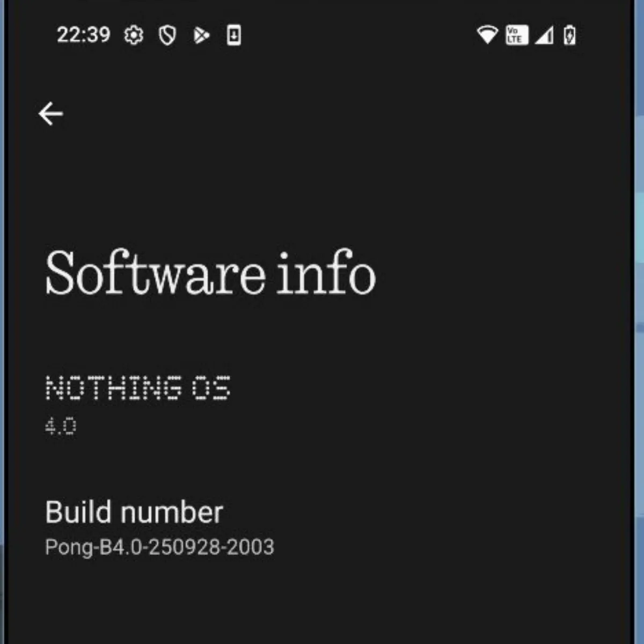This screenshot has width=644, height=644.
Task: Tap the VoLTE indicator icon
Action: point(516,35)
